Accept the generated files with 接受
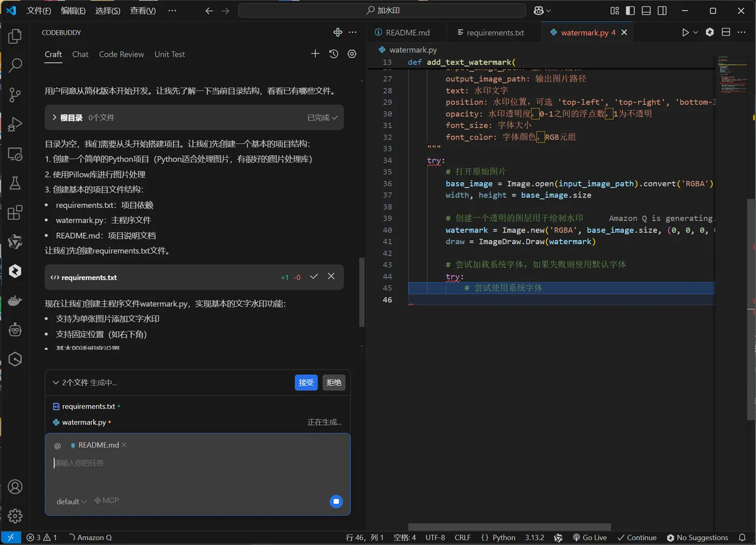756x545 pixels. tap(306, 382)
